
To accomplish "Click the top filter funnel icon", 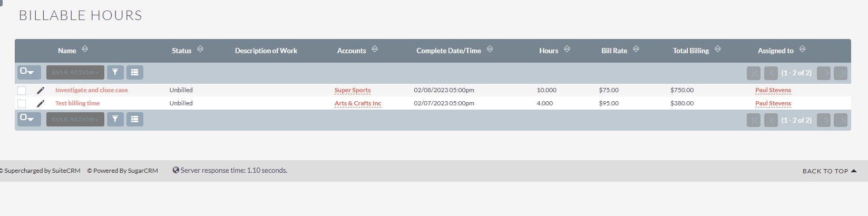I will pos(115,72).
